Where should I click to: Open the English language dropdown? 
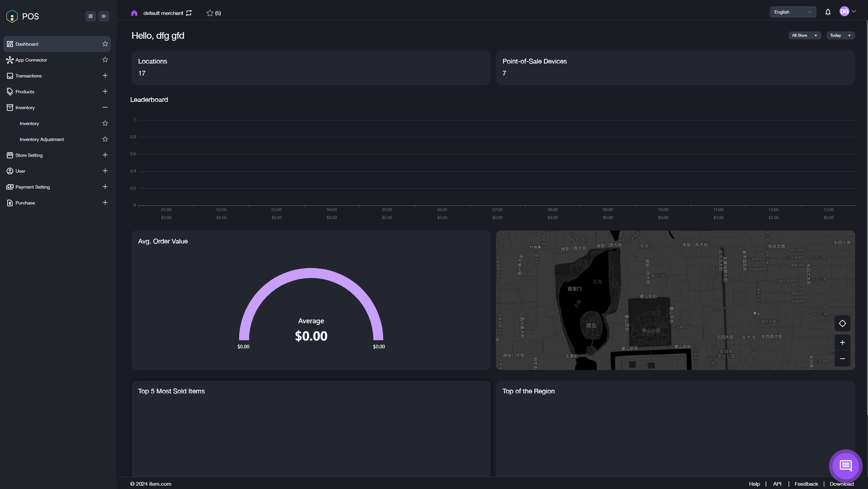pyautogui.click(x=793, y=12)
